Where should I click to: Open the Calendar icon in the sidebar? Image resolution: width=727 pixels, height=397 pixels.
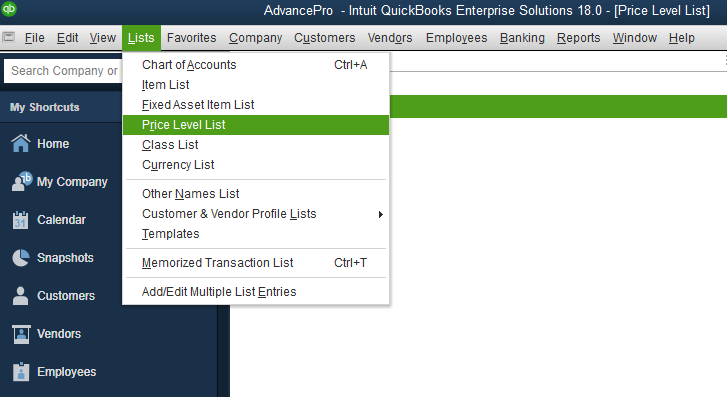click(x=20, y=220)
